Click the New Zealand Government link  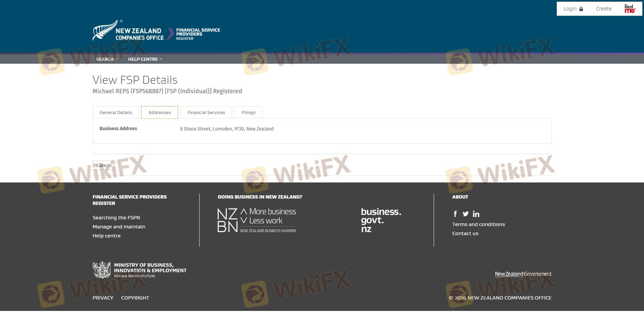(523, 274)
